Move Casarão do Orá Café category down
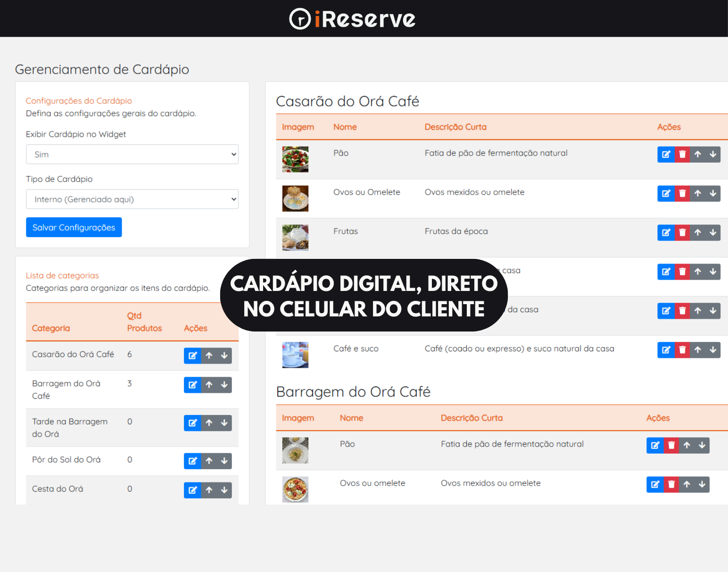728x572 pixels. point(224,356)
